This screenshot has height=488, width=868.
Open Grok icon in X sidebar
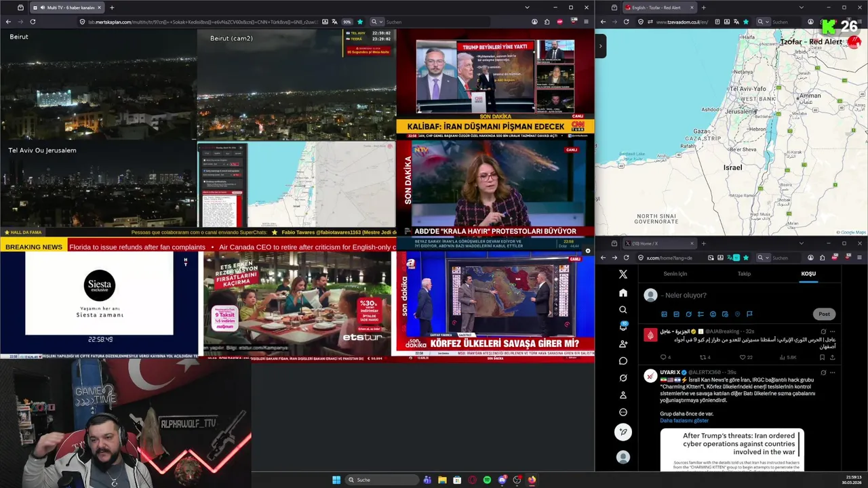tap(623, 378)
